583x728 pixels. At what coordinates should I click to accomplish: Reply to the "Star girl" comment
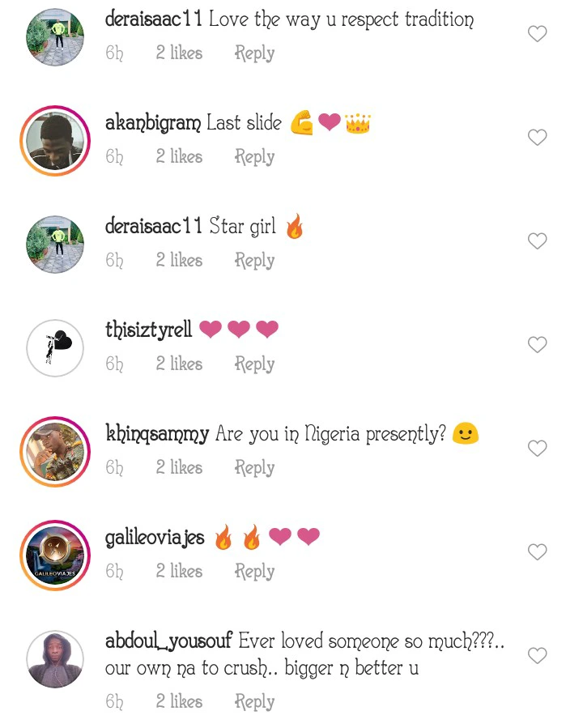coord(254,261)
